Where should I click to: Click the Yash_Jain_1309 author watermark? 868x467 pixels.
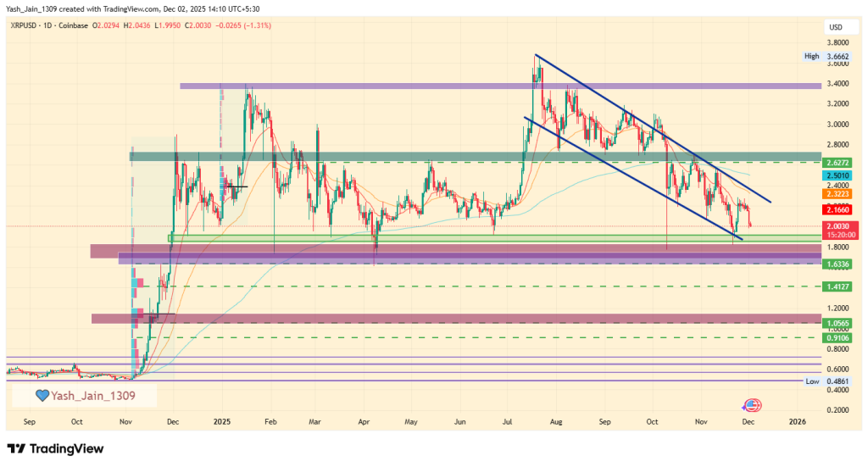pyautogui.click(x=92, y=396)
